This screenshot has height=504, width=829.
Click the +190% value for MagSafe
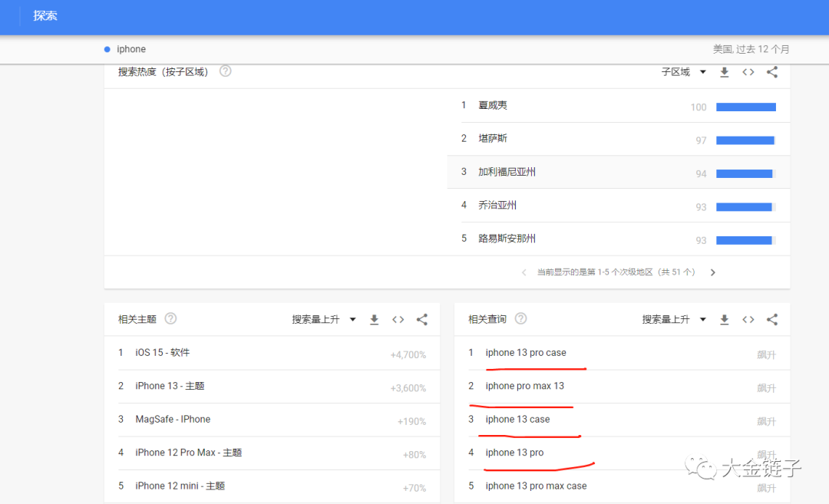pos(411,422)
